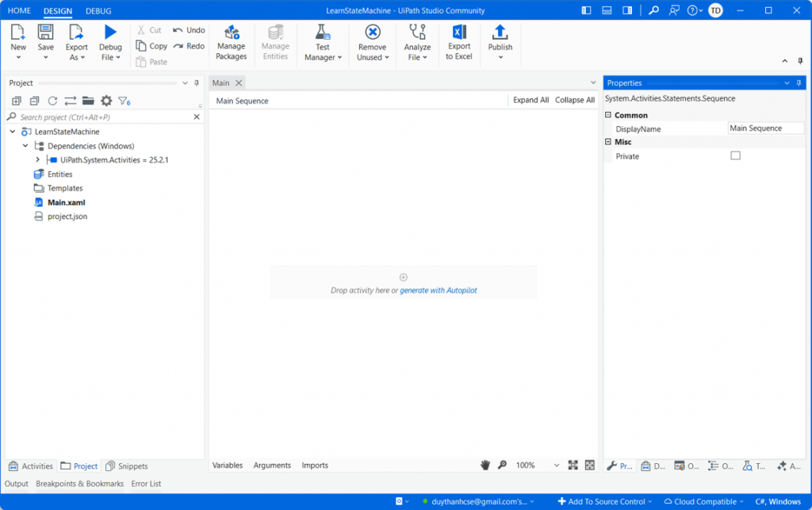The width and height of the screenshot is (812, 510).
Task: Open the designer tab list dropdown
Action: (x=593, y=82)
